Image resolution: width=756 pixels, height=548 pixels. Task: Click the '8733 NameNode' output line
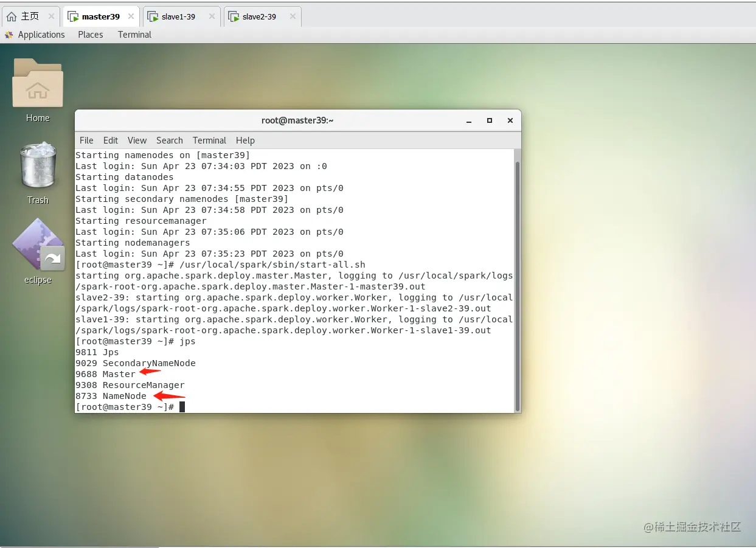(x=111, y=396)
